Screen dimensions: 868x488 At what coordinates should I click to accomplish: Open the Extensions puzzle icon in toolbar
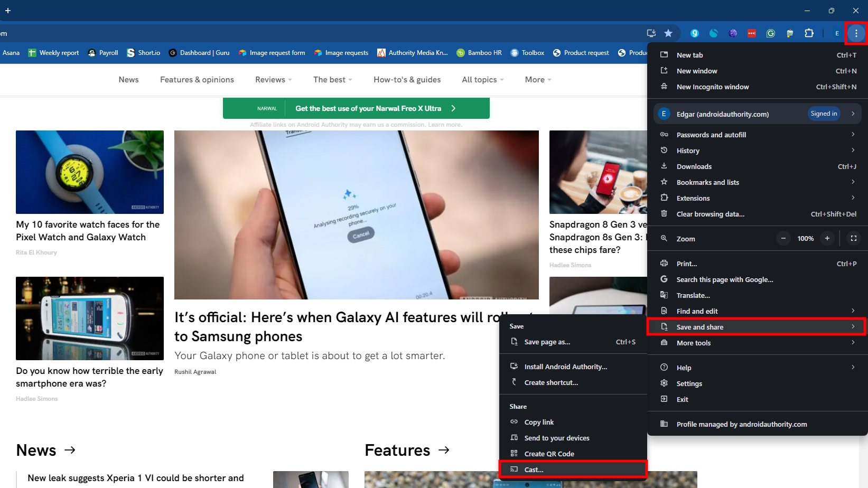pos(809,33)
